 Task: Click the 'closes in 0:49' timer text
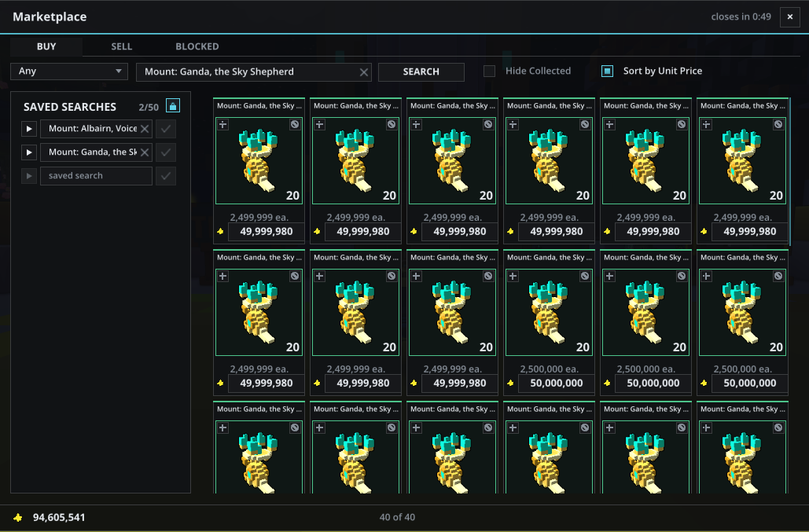click(741, 17)
